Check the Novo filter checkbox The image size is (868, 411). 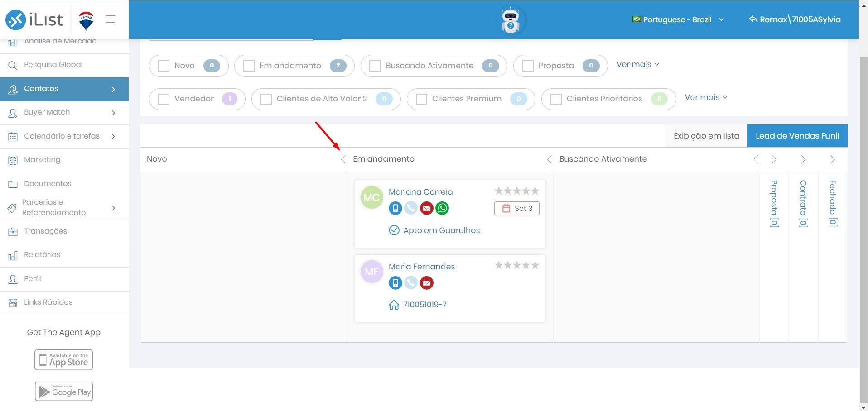click(164, 66)
